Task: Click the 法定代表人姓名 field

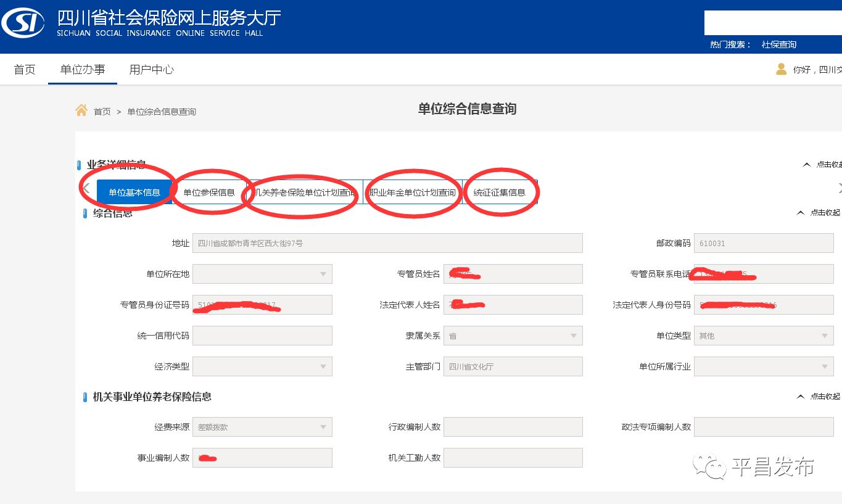Action: coord(513,305)
